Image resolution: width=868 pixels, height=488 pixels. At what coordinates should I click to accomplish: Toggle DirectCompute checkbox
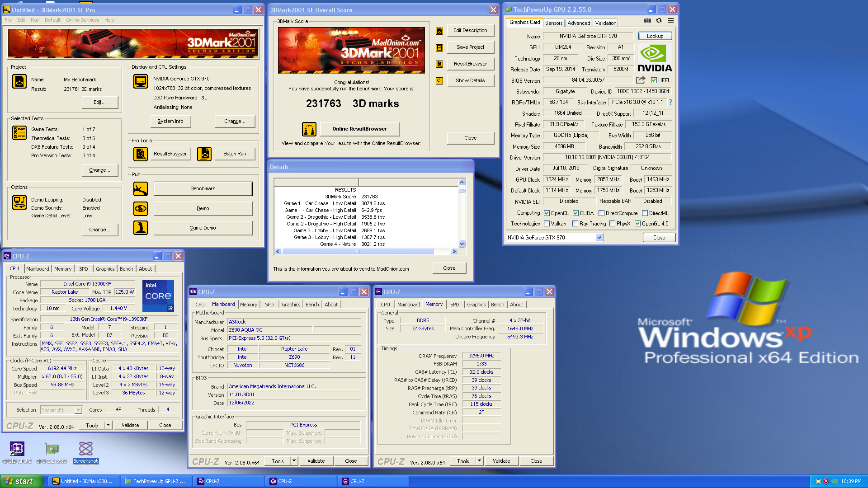click(602, 213)
